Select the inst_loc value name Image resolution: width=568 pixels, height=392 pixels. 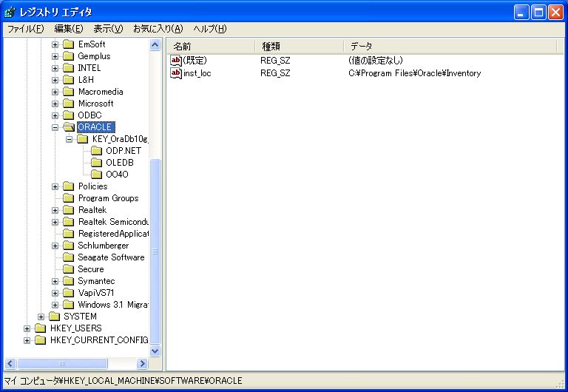(x=197, y=73)
